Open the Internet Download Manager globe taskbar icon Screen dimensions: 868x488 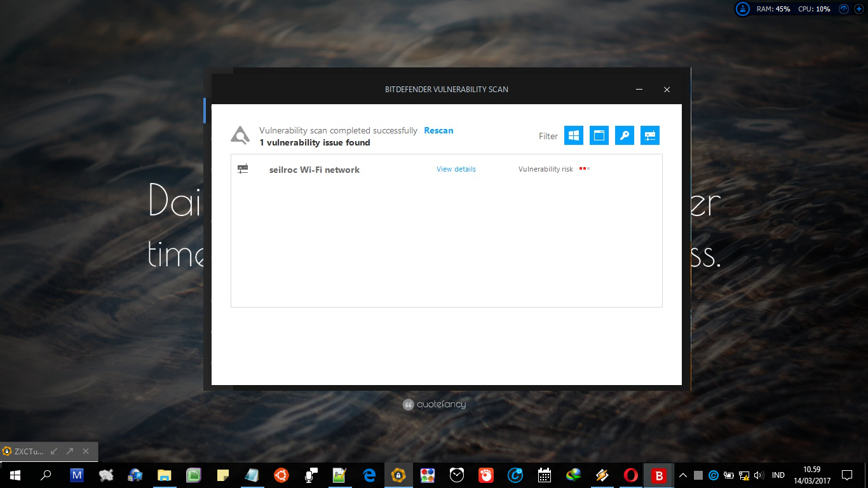574,475
